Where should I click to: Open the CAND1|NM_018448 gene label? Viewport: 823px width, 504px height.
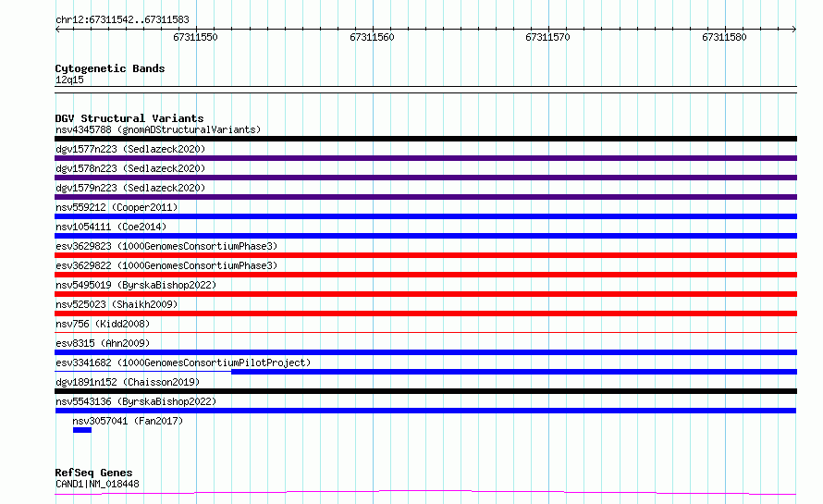click(x=97, y=484)
